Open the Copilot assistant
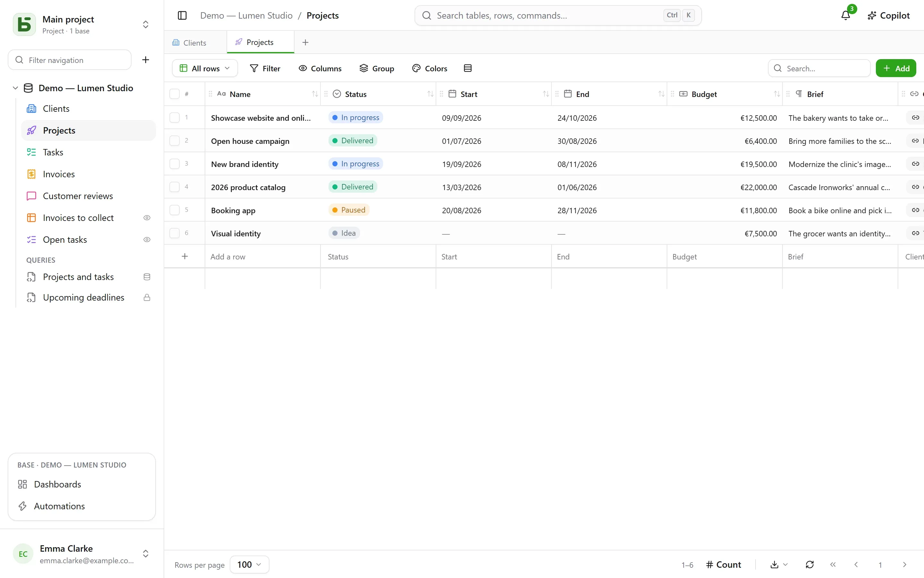The image size is (924, 578). (x=888, y=15)
